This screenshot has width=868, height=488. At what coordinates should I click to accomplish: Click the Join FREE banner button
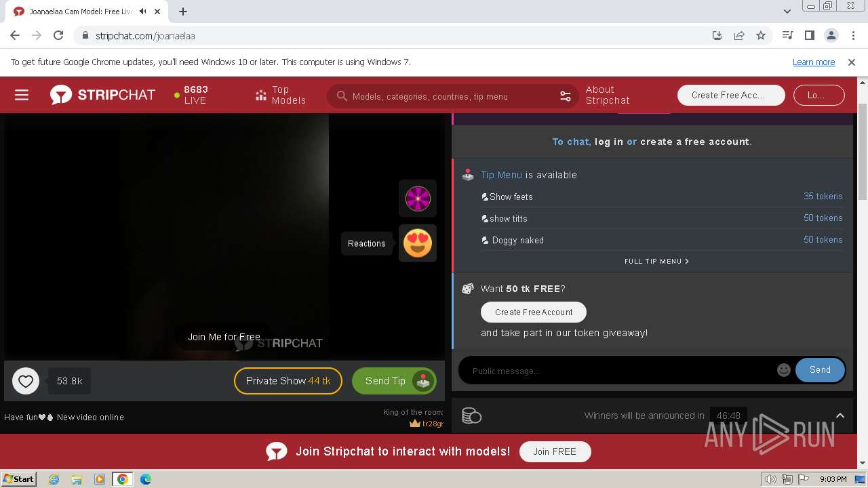pyautogui.click(x=555, y=451)
